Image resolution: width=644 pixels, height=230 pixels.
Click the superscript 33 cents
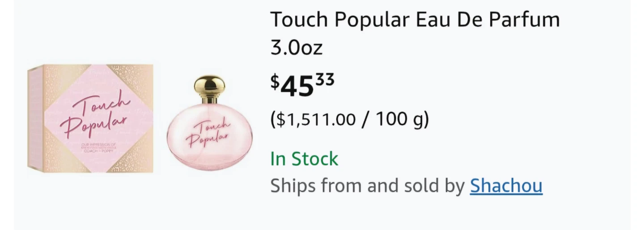click(x=324, y=80)
